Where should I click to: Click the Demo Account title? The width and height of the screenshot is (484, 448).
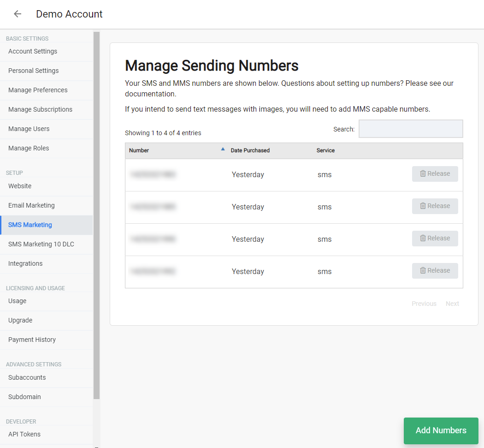point(69,14)
